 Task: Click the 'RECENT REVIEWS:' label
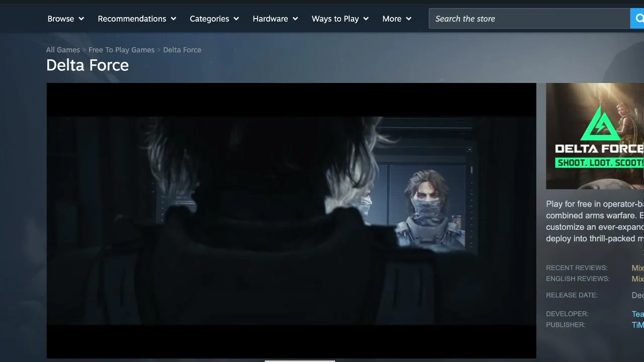[577, 268]
